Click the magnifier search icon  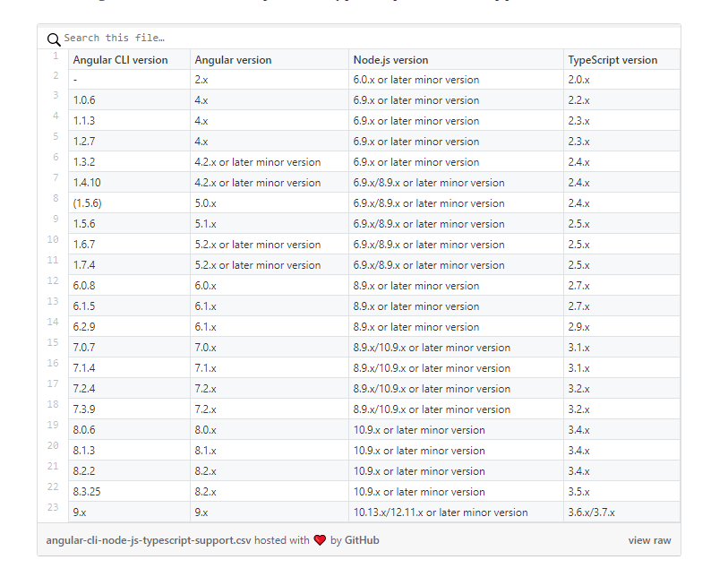(54, 39)
